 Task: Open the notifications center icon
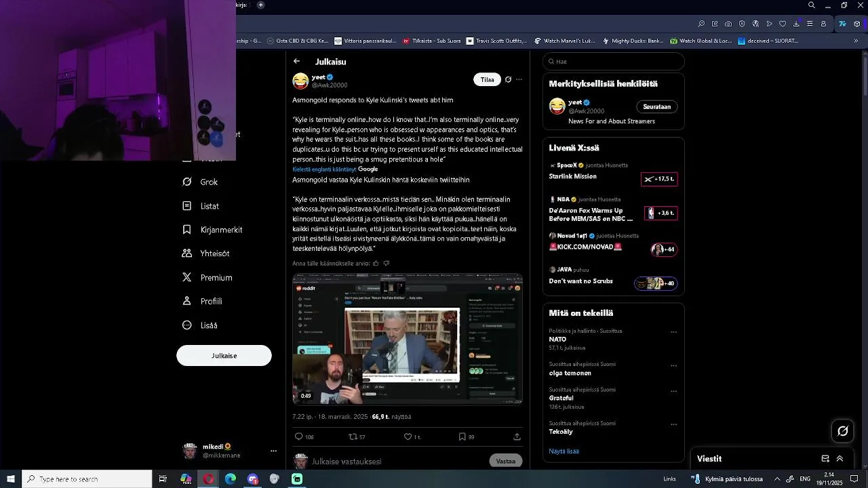coord(854,479)
